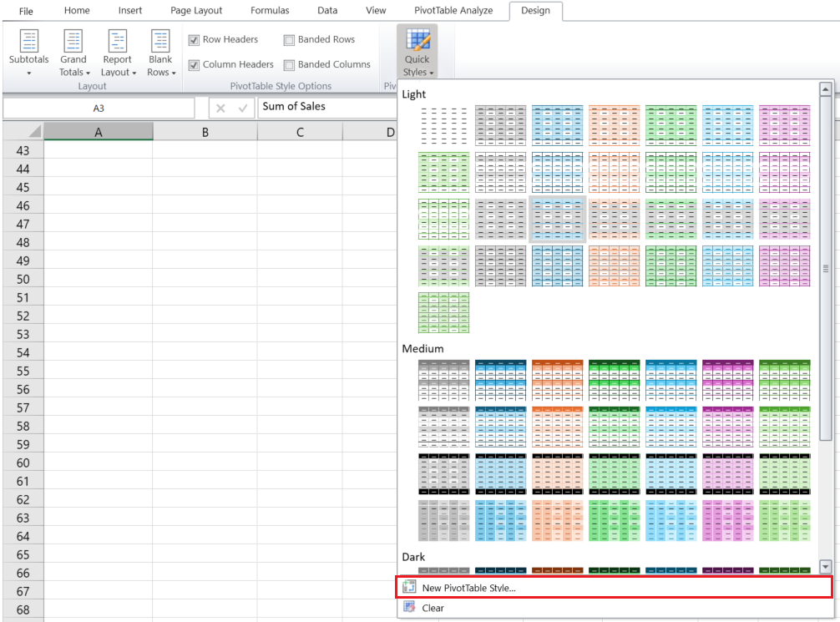Choose the highlighted blue Light style, third row

click(x=557, y=219)
